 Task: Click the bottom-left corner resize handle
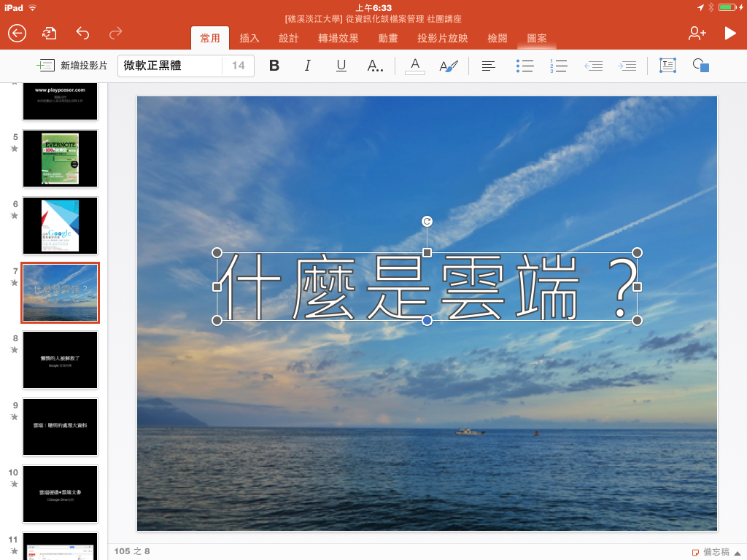point(217,321)
